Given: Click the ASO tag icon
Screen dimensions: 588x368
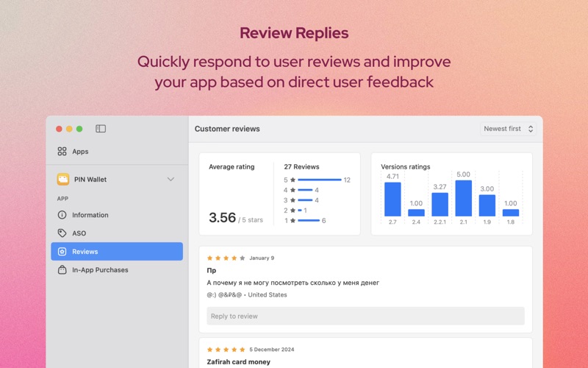Looking at the screenshot, I should 62,233.
